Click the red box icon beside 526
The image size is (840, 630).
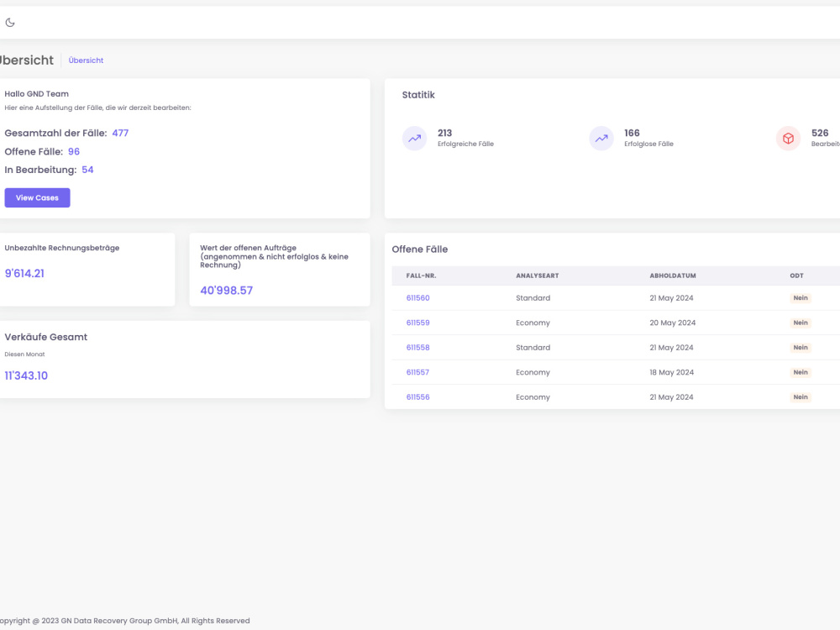(788, 139)
